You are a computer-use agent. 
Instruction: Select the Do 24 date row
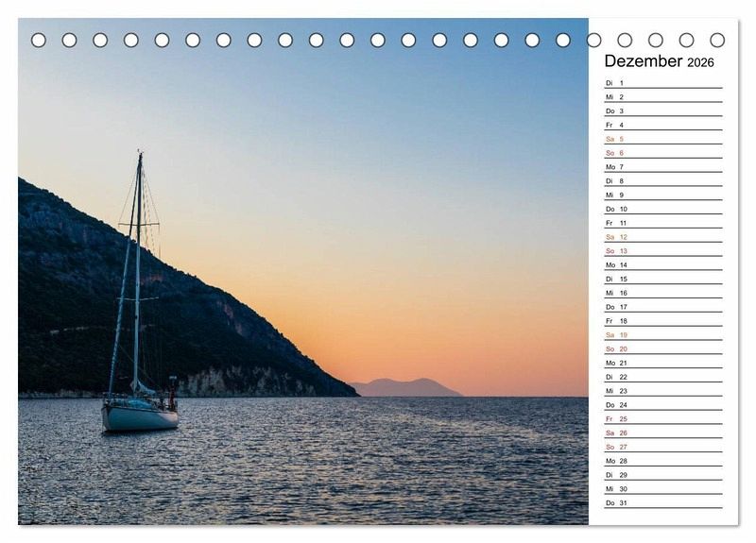[x=662, y=405]
